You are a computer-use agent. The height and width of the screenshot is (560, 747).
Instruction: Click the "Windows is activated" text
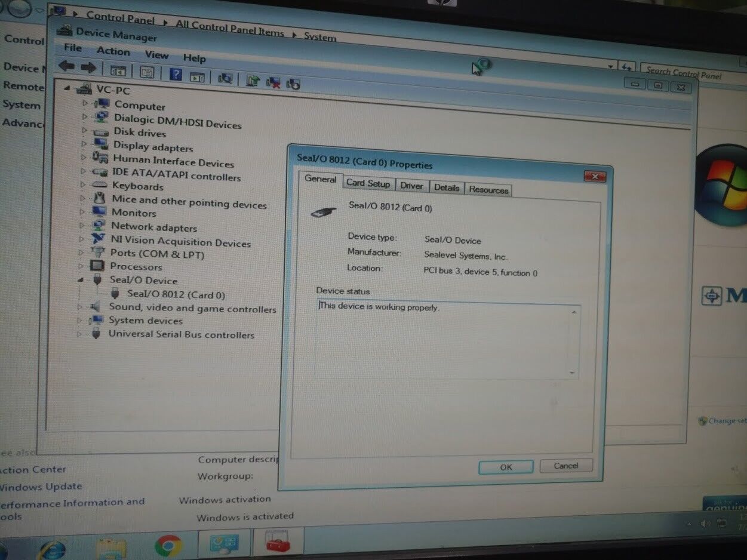click(x=245, y=516)
